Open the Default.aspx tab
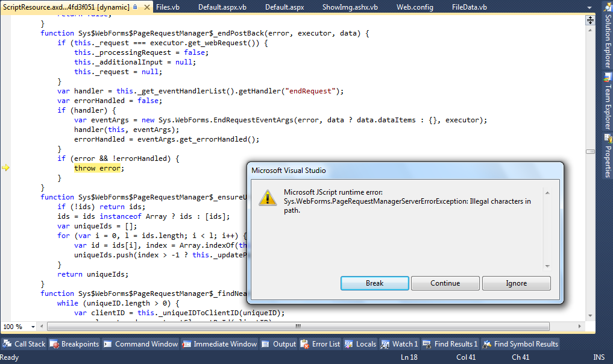The image size is (613, 364). click(x=284, y=7)
